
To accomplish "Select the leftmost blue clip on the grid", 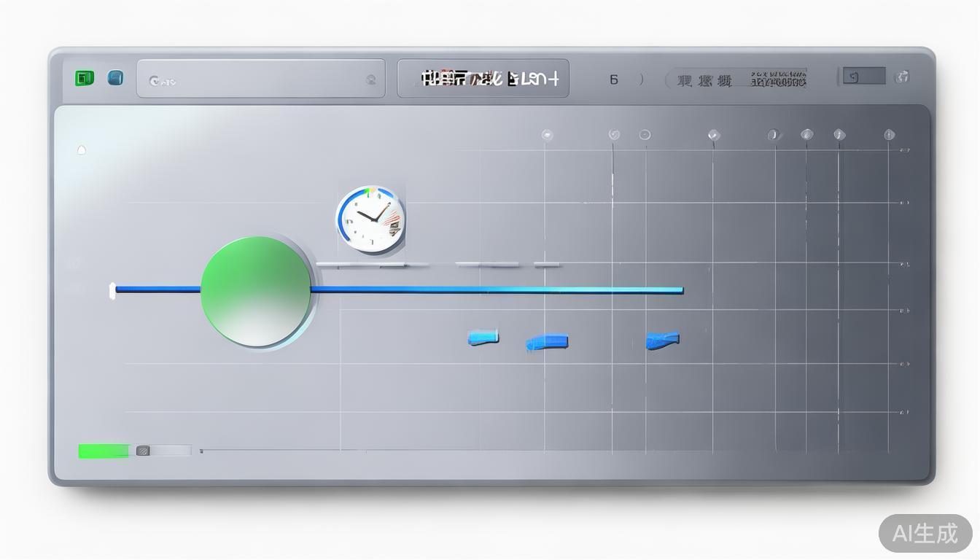I will tap(483, 337).
